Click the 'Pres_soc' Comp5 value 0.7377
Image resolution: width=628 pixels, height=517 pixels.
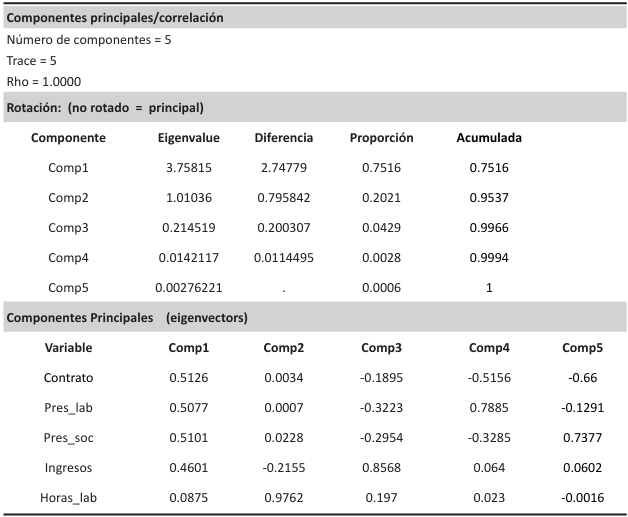[x=583, y=437]
